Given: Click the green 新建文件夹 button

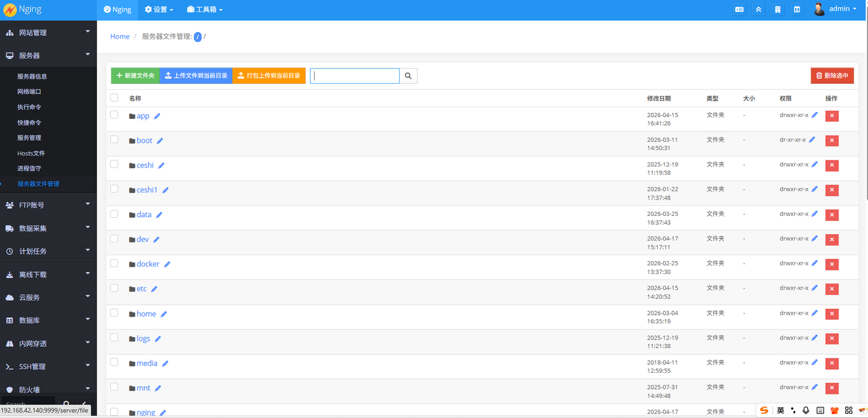Looking at the screenshot, I should tap(135, 76).
